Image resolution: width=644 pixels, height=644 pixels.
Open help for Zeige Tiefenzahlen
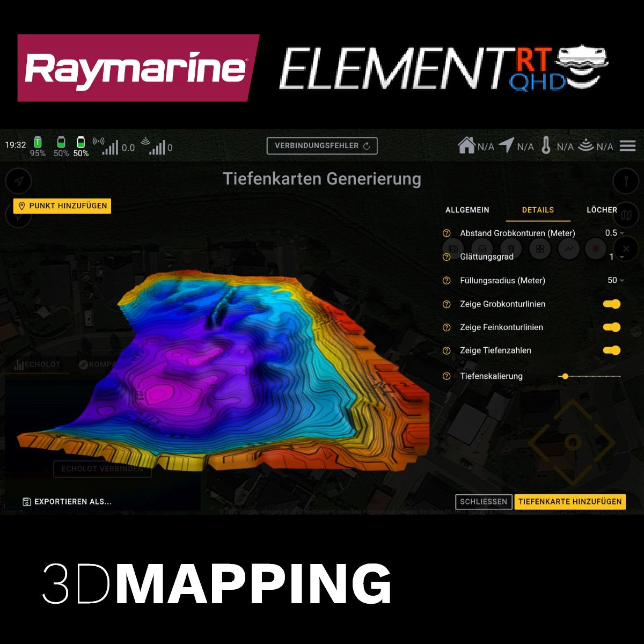pyautogui.click(x=447, y=350)
